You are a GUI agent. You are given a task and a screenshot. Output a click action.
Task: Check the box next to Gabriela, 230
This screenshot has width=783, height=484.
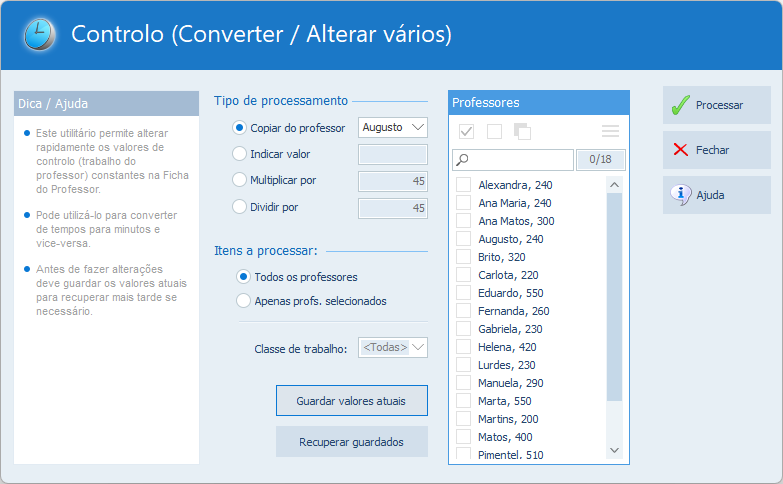click(x=464, y=329)
